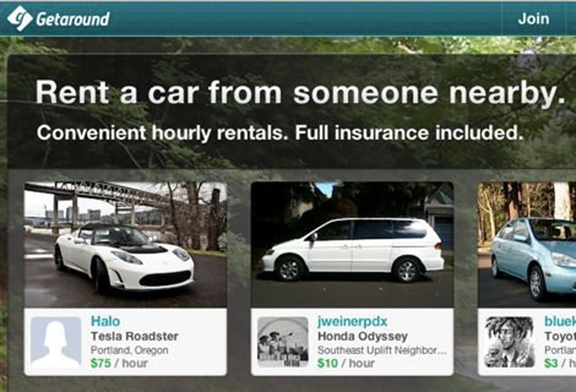The image size is (576, 392).
Task: Click the $10 / hour price
Action: pyautogui.click(x=346, y=363)
